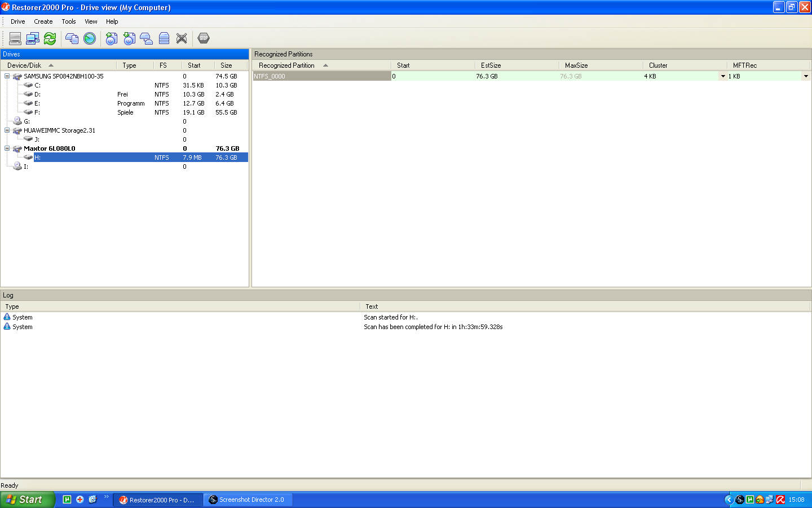This screenshot has width=812, height=508.
Task: Select the NTFS_0000 recognized partition
Action: coord(321,76)
